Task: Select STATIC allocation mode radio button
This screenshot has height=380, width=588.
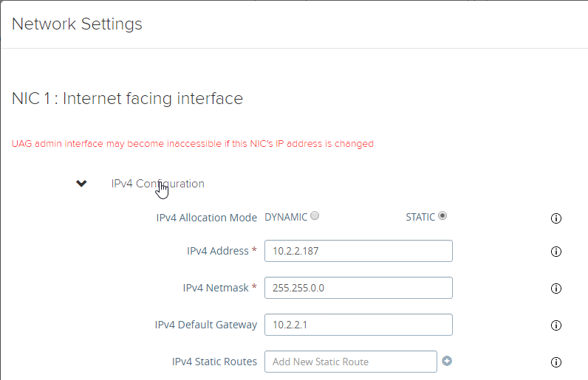Action: [442, 216]
